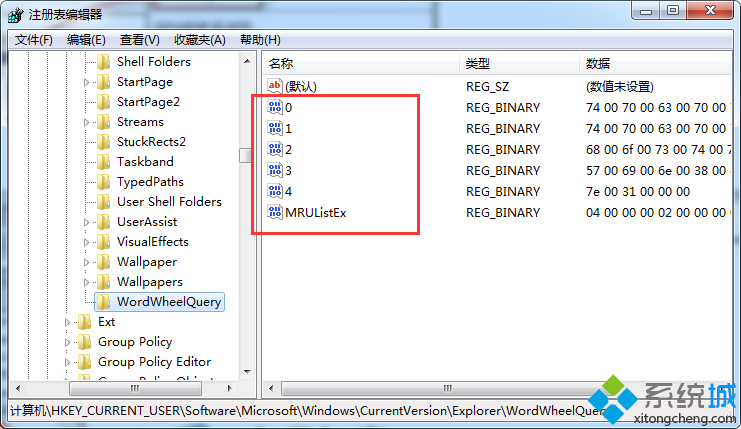Select the (默认) value name
The width and height of the screenshot is (741, 429).
point(301,86)
